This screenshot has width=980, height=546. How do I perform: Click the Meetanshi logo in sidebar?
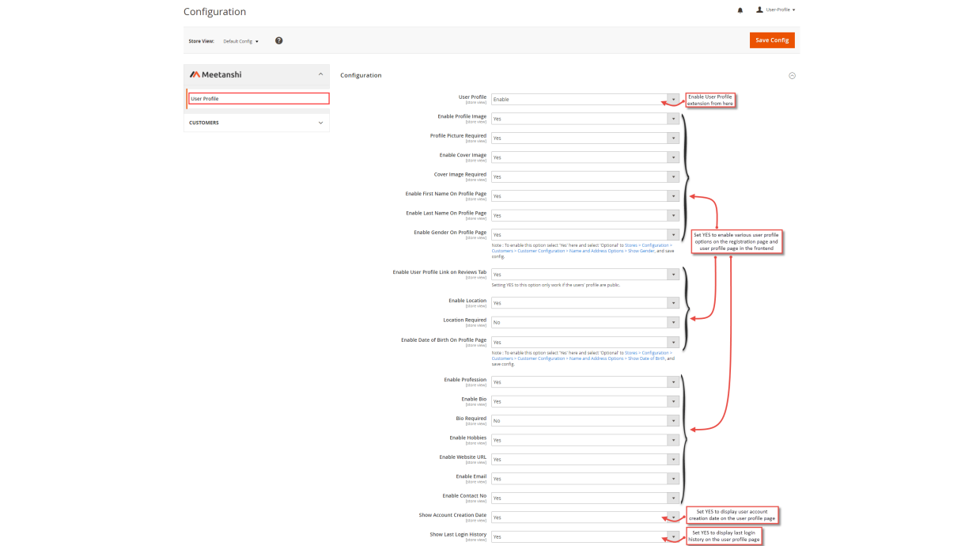pyautogui.click(x=215, y=74)
